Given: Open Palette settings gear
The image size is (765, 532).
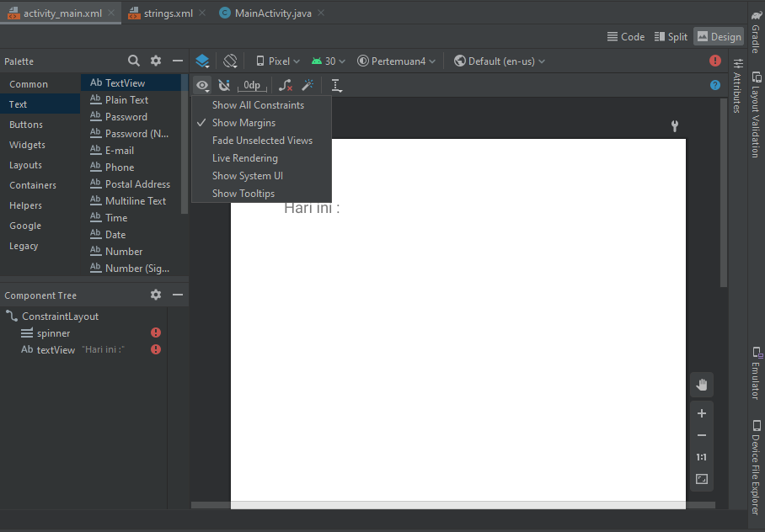Looking at the screenshot, I should [x=156, y=61].
